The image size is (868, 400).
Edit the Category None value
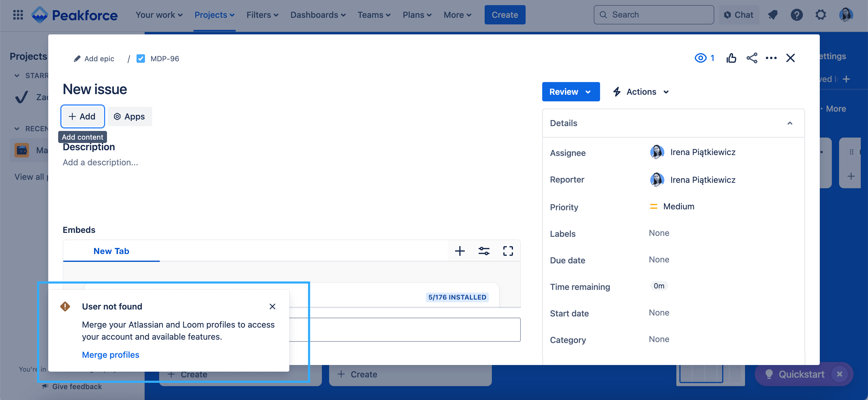point(659,339)
